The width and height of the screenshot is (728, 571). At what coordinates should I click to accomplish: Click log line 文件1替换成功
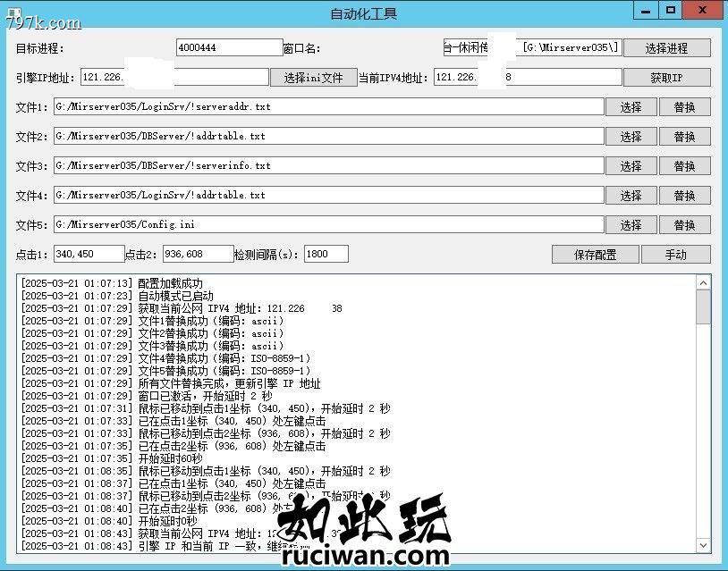click(152, 321)
